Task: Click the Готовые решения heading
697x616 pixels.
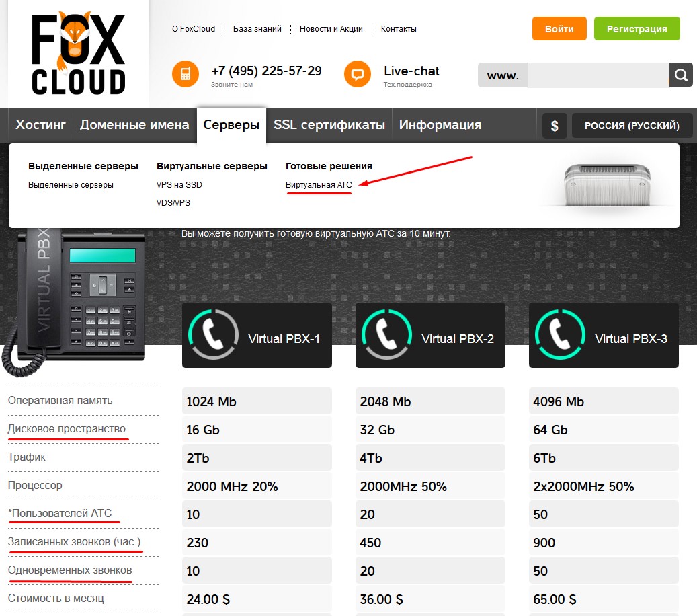Action: tap(329, 166)
